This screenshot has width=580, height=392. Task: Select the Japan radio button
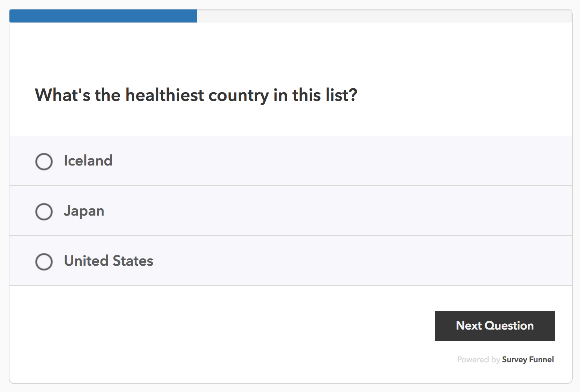click(44, 212)
